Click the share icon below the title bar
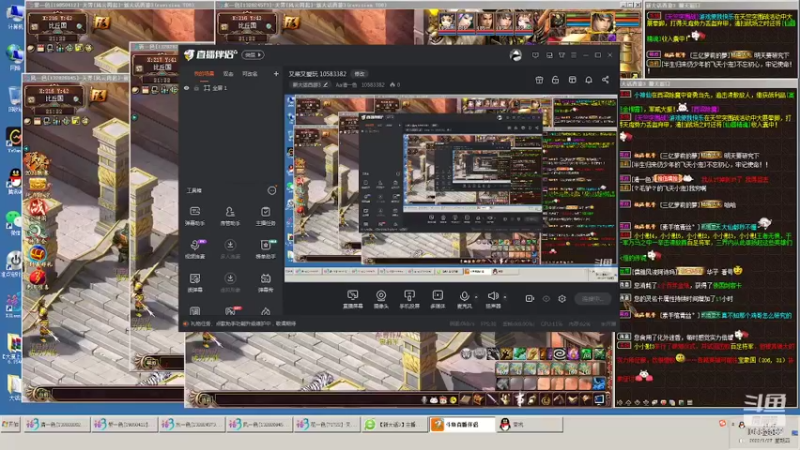800x450 pixels. coord(605,80)
